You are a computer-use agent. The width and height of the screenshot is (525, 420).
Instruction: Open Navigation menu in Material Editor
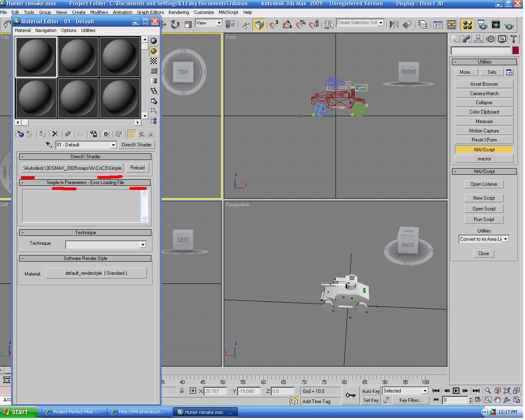46,30
